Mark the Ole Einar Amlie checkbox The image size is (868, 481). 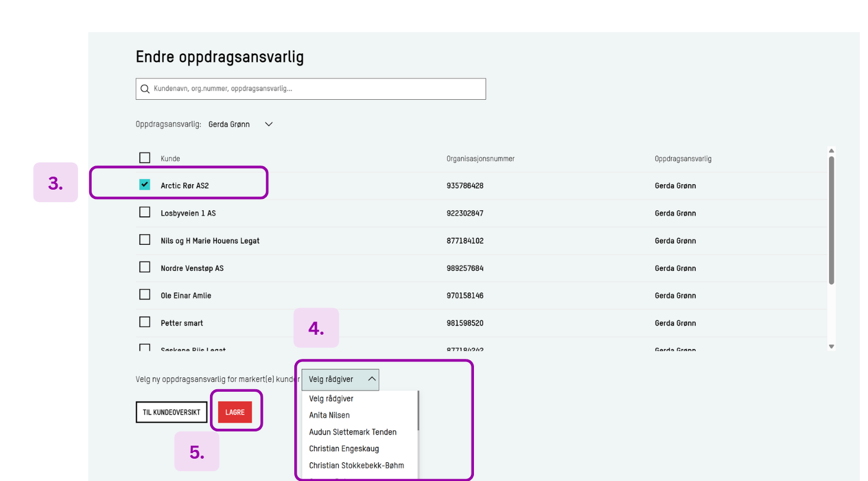click(145, 294)
